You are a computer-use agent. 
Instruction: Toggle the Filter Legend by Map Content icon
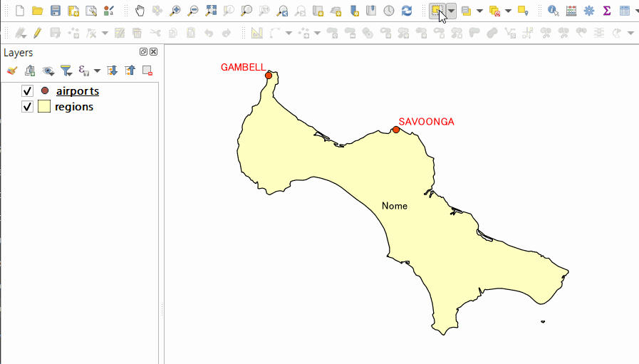coord(66,71)
